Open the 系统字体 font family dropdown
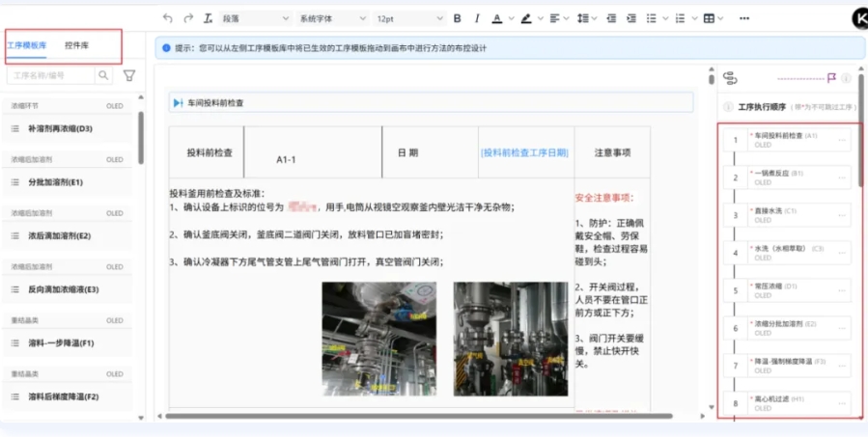Screen dimensions: 868x437 [x=332, y=18]
